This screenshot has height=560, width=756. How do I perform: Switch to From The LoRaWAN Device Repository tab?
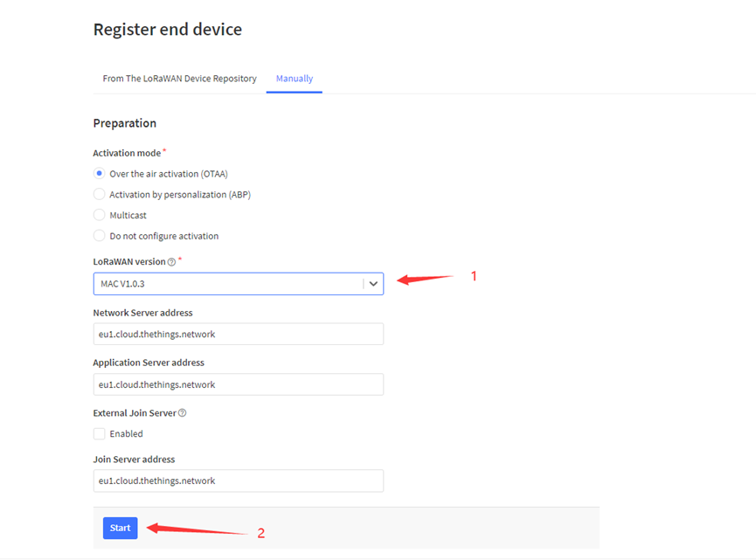(x=179, y=79)
